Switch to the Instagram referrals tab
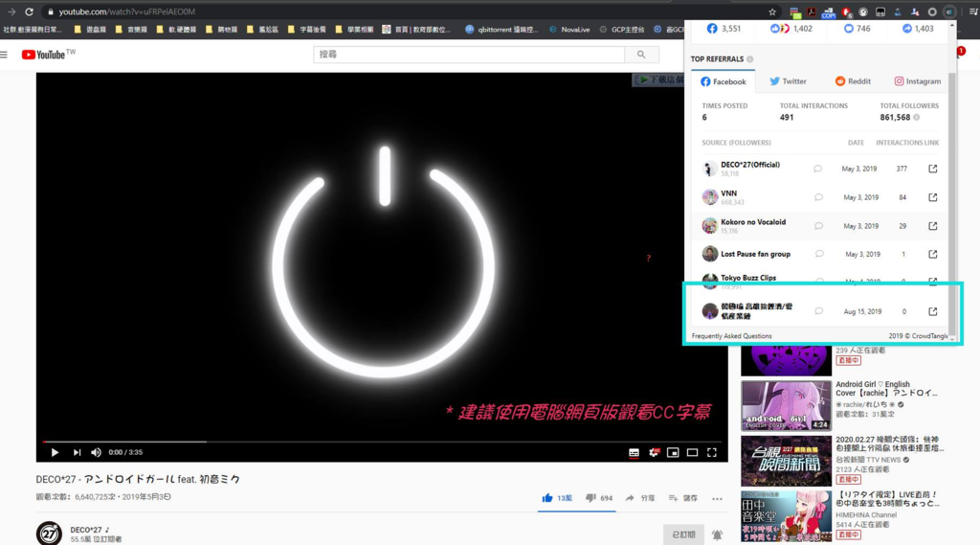Screen dimensions: 980x545 pos(917,81)
